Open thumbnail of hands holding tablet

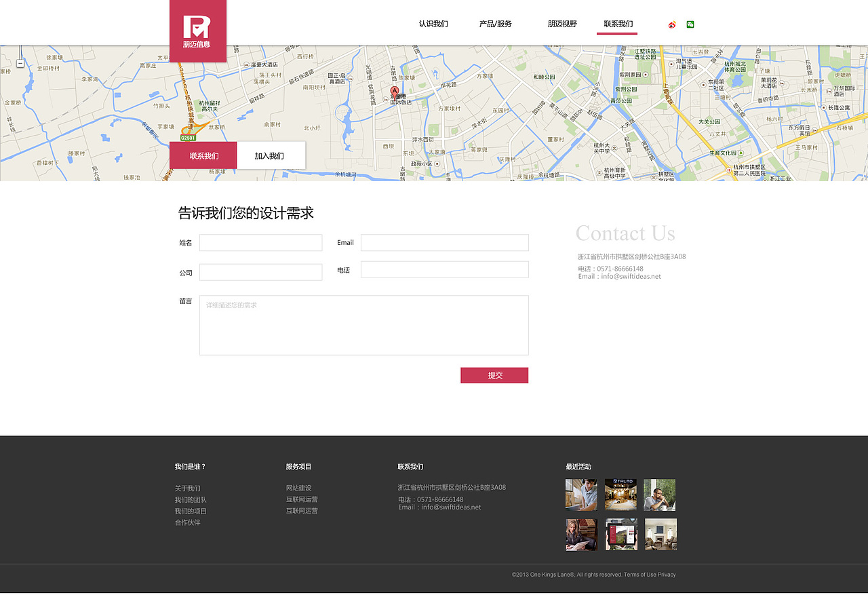[621, 535]
